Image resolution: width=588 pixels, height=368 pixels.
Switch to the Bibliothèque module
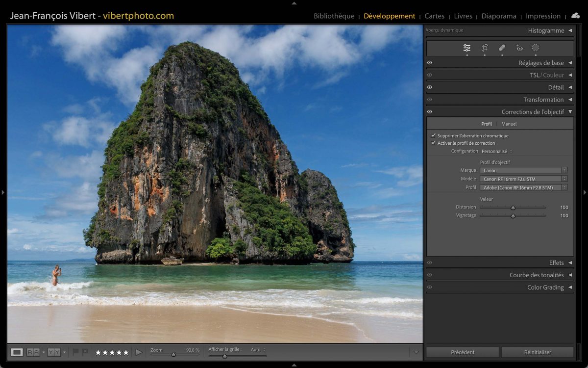click(x=334, y=16)
